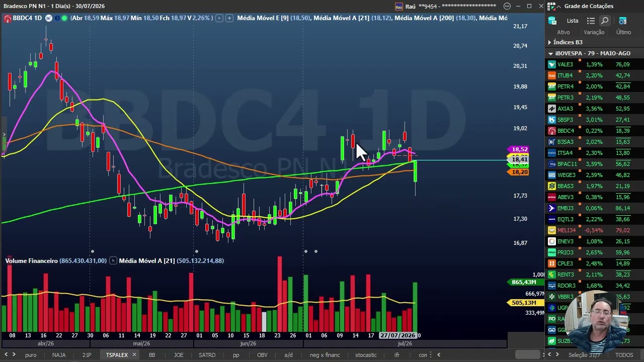Select the VALE3 row
This screenshot has height=362, width=644.
595,64
